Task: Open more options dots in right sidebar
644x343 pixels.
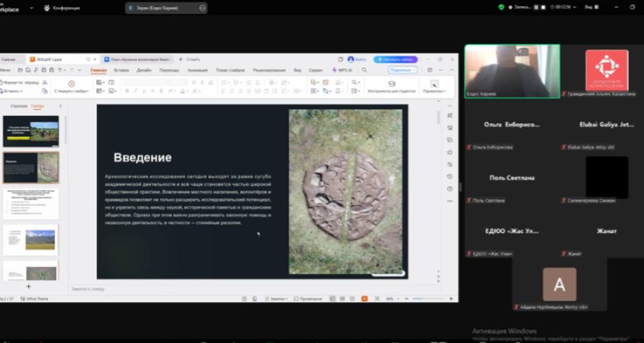Action: pos(450,201)
